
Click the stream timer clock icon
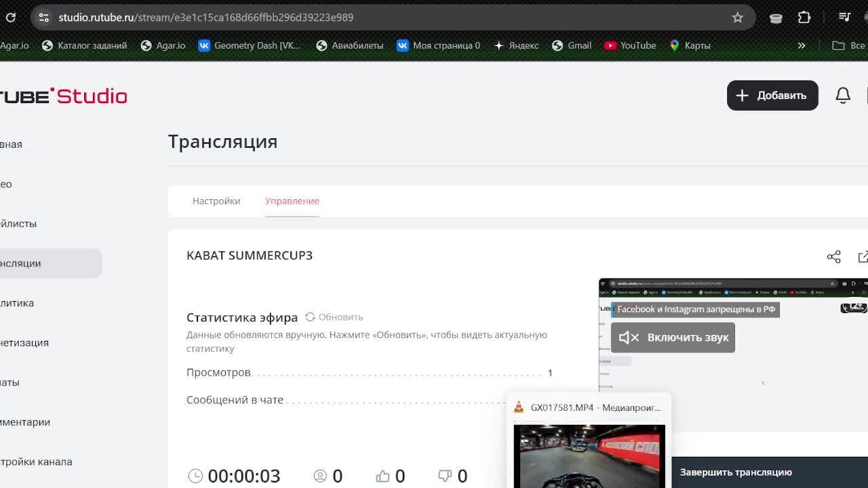click(195, 476)
